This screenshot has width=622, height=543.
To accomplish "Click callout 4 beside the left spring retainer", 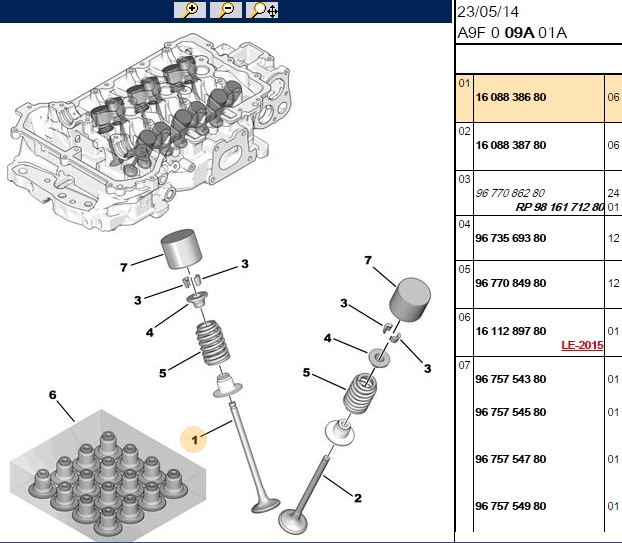I will click(x=150, y=332).
